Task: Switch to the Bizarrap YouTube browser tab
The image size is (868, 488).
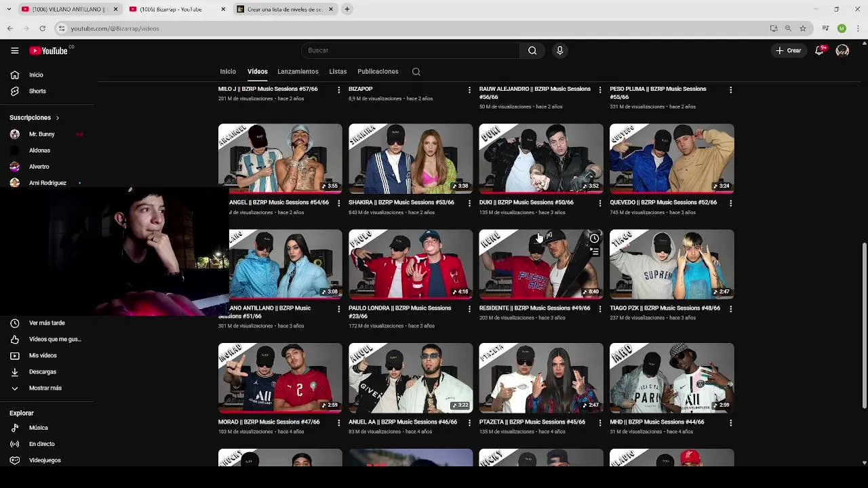Action: (176, 9)
